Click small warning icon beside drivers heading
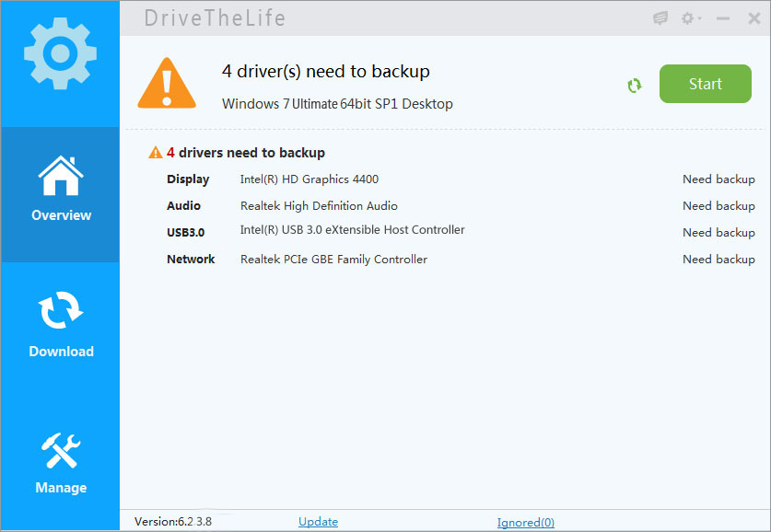This screenshot has height=532, width=771. point(156,152)
